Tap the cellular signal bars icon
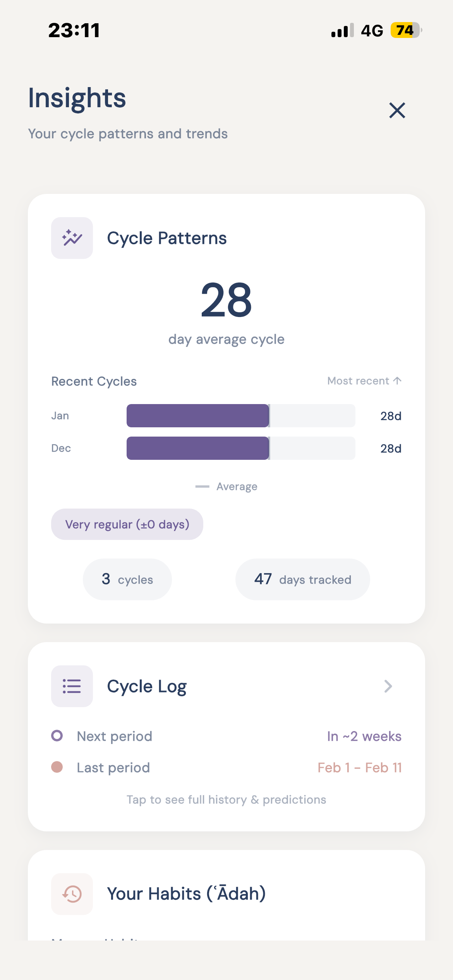The height and width of the screenshot is (980, 453). point(342,30)
